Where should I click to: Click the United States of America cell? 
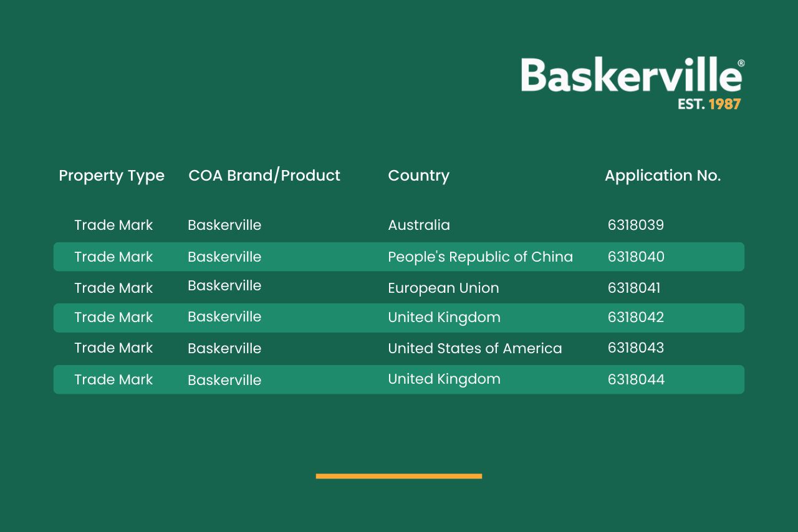(x=474, y=348)
